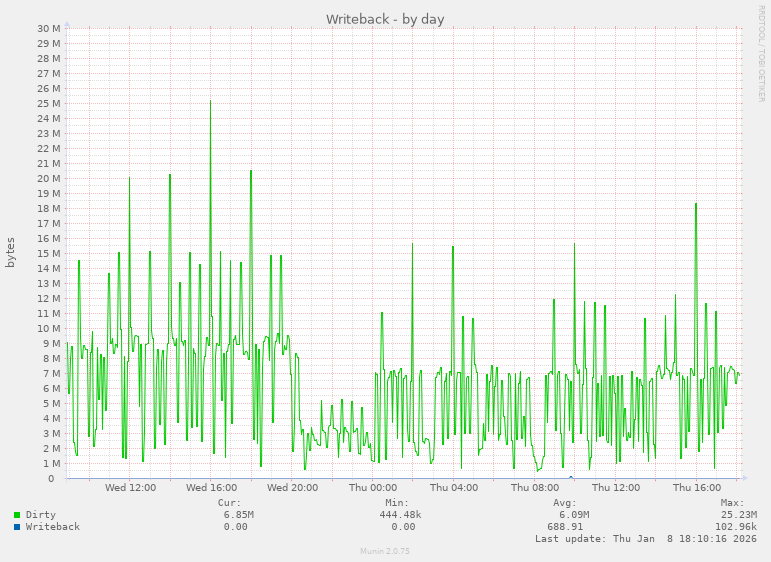Viewport: 771px width, 562px height.
Task: Click the Dirty legend label
Action: [41, 515]
